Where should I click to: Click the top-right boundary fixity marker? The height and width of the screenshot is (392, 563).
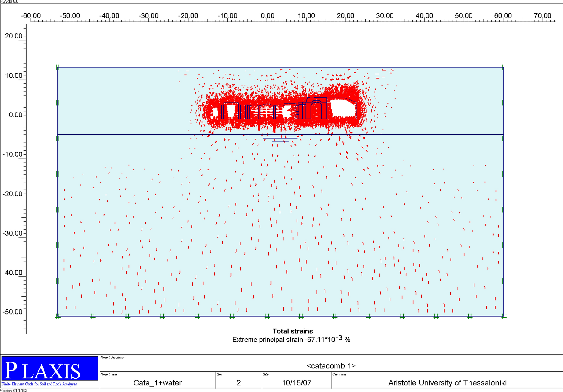point(504,68)
